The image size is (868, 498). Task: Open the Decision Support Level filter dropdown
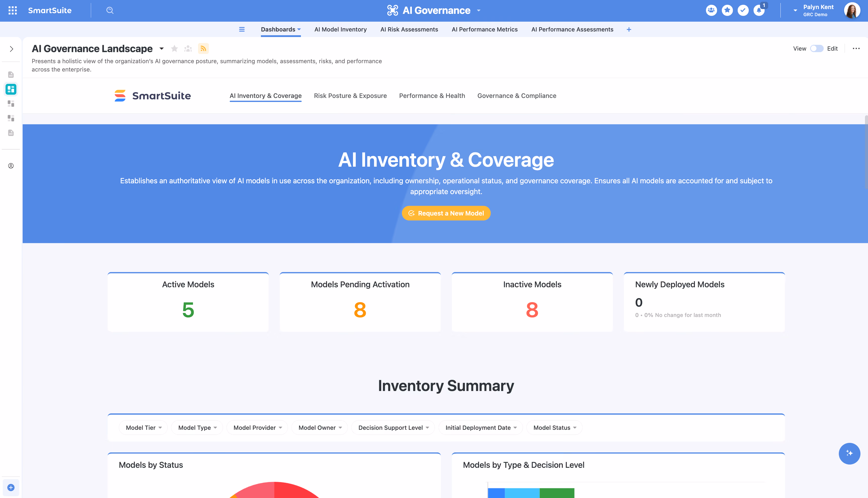point(393,428)
